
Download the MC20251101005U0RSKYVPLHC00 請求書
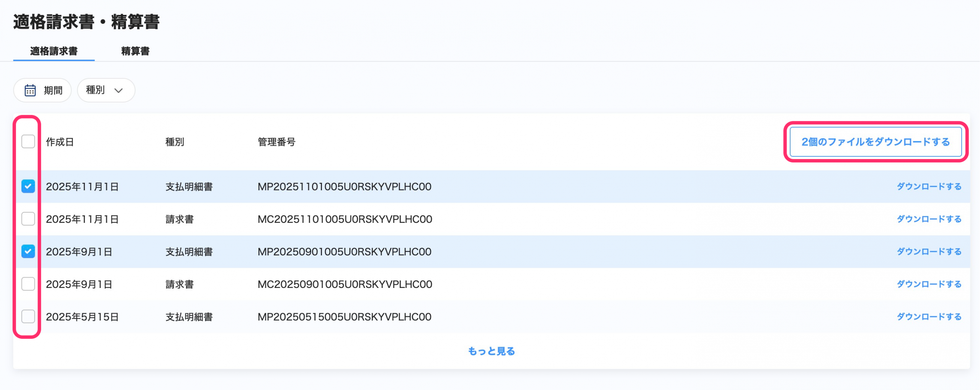(x=929, y=219)
